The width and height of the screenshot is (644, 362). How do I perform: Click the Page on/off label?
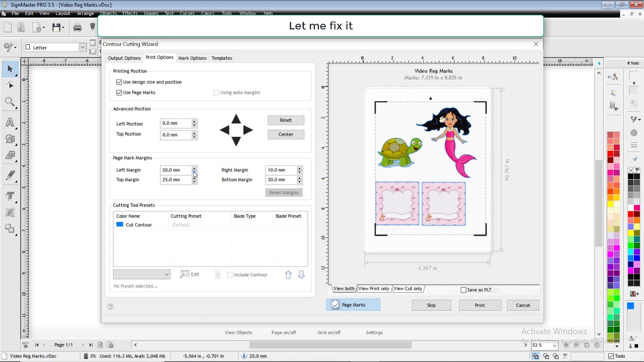pos(284,332)
